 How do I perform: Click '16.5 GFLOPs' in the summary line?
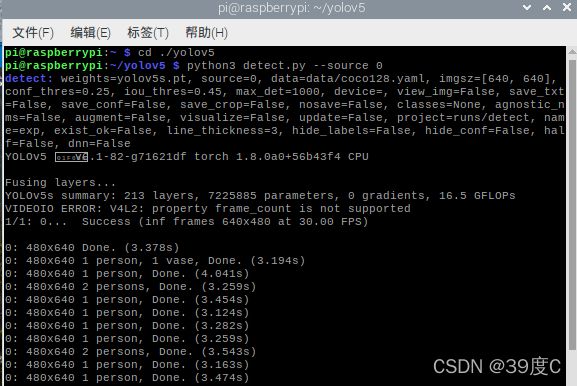coord(477,195)
